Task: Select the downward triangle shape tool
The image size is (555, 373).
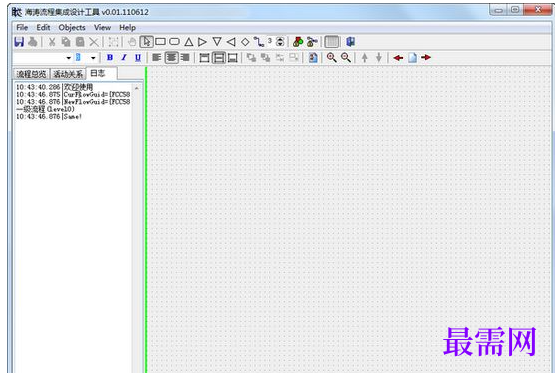Action: (x=217, y=42)
